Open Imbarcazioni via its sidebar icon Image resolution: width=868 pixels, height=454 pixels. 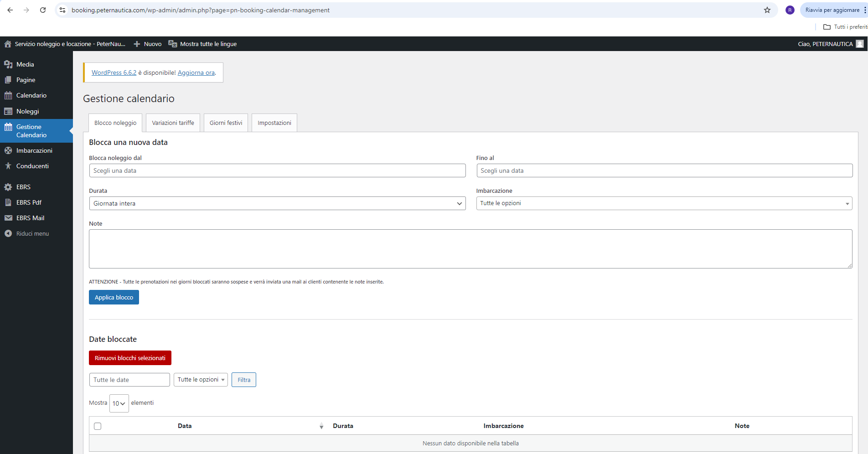[8, 150]
